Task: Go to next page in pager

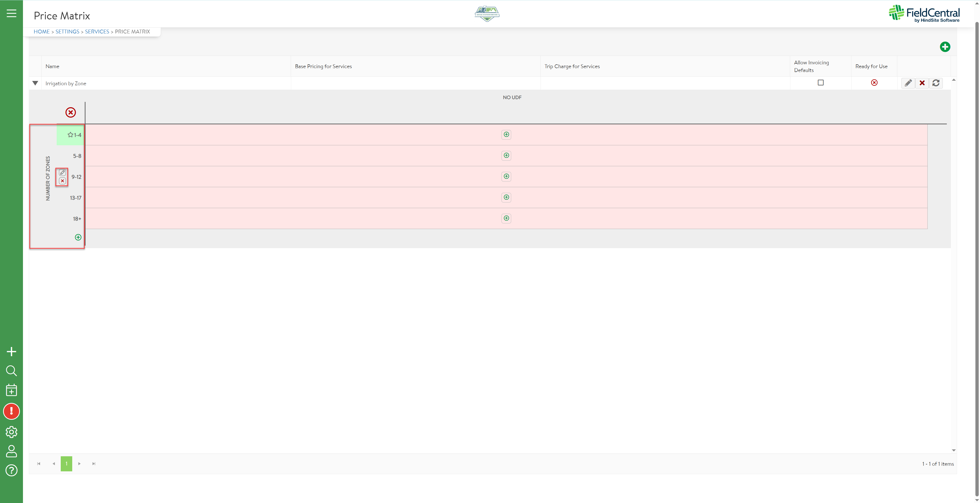Action: 79,463
